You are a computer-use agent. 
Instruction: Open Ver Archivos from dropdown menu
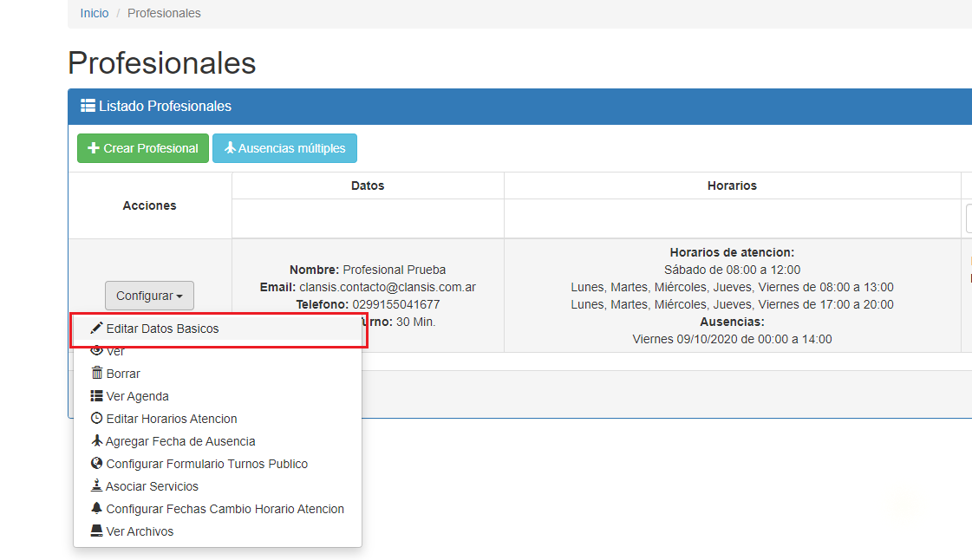click(x=140, y=531)
